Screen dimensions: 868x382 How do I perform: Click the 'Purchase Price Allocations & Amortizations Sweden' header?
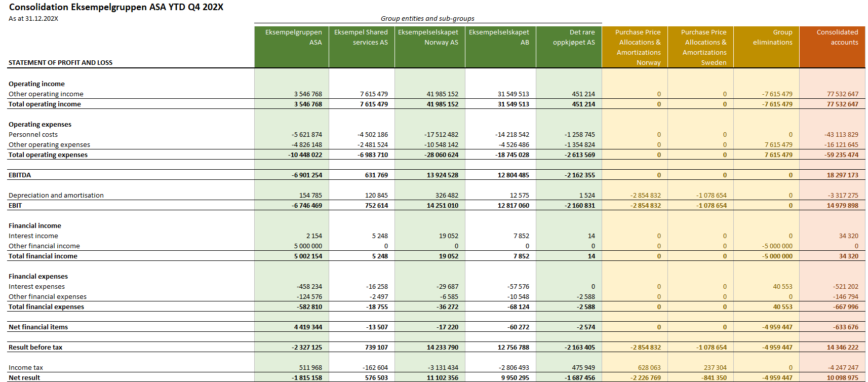[x=701, y=47]
